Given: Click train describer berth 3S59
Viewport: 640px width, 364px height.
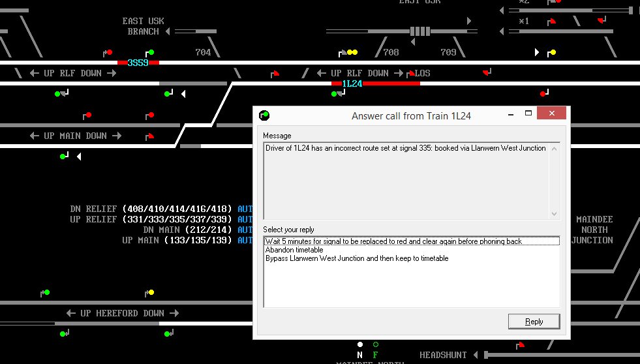Looking at the screenshot, I should [x=138, y=63].
